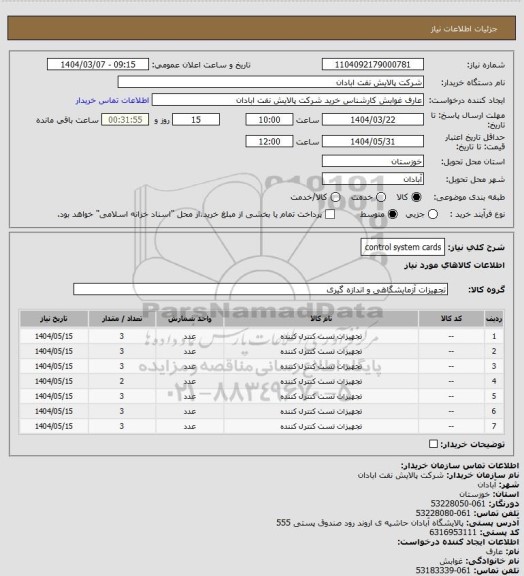Choose the جزیی purchase type radio
Screen dimensions: 524x576
(x=433, y=214)
